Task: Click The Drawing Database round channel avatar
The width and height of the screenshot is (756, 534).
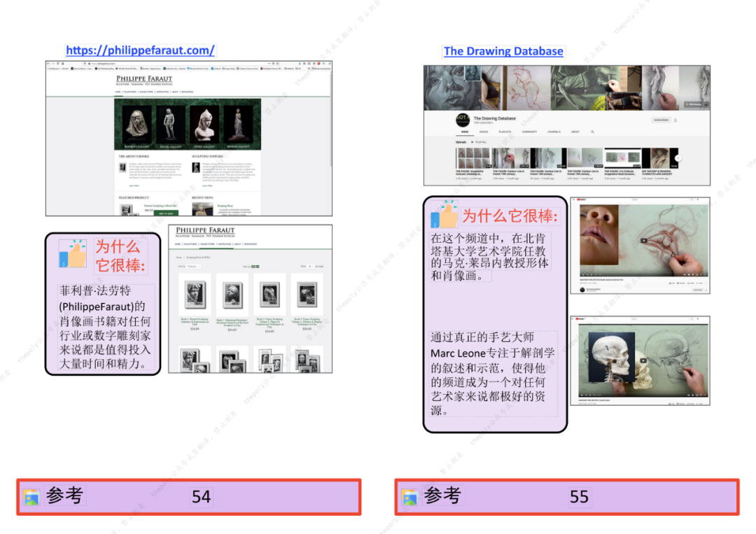Action: coord(463,119)
